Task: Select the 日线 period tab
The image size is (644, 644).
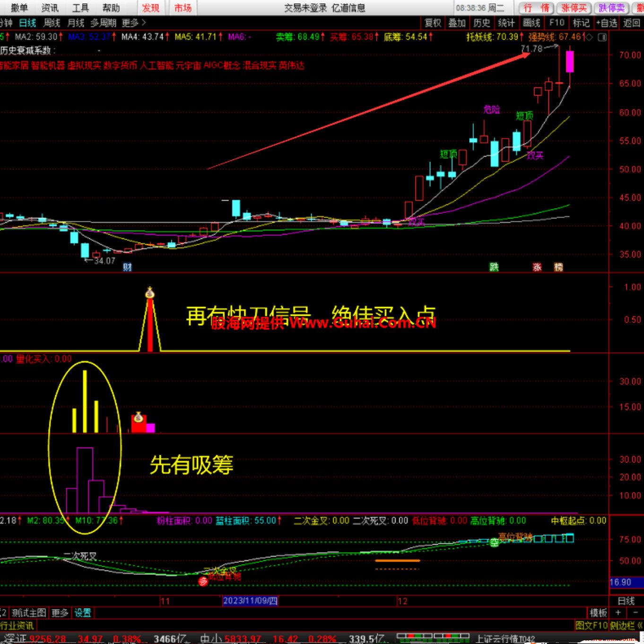Action: 28,23
